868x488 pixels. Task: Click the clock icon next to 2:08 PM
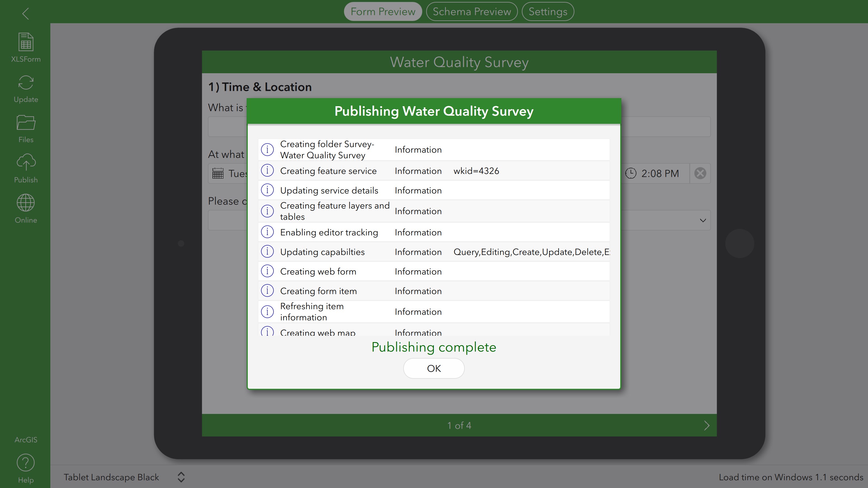[631, 174]
